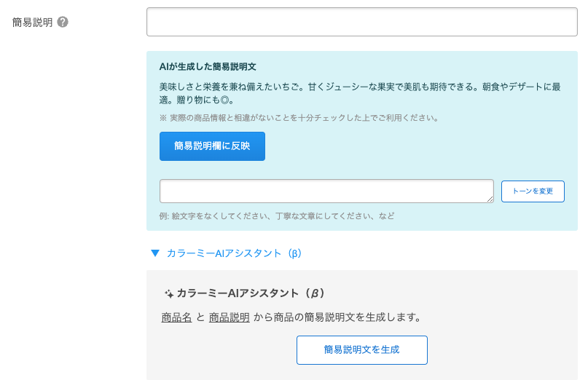Viewport: 588px width, 388px height.
Task: Collapse the blue triangle before カラーミーAIアシスタント
Action: click(x=154, y=253)
